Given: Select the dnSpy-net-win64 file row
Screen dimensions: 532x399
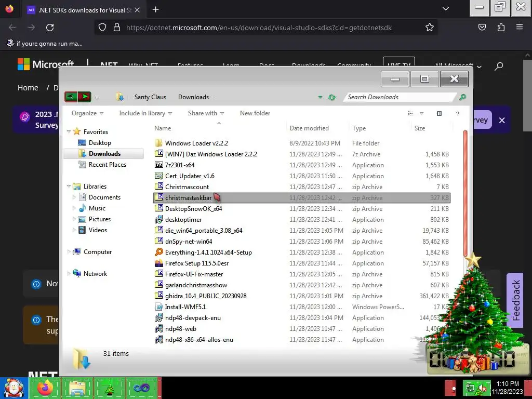Looking at the screenshot, I should click(x=302, y=241).
